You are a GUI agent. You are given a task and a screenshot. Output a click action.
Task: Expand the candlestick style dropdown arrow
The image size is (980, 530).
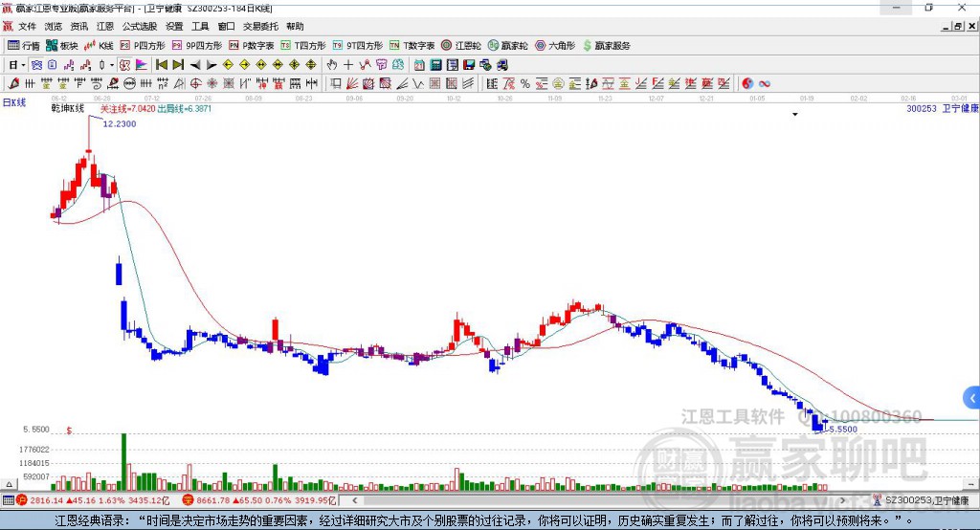click(112, 65)
